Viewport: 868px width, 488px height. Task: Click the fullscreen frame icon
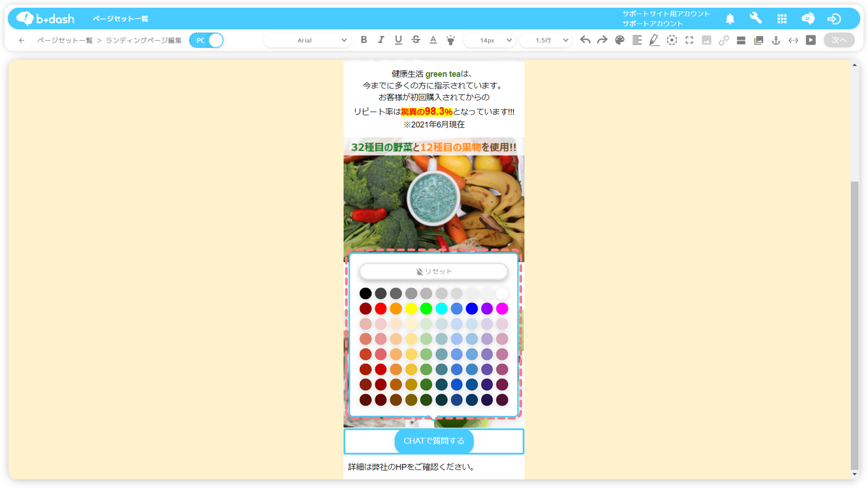pos(689,40)
